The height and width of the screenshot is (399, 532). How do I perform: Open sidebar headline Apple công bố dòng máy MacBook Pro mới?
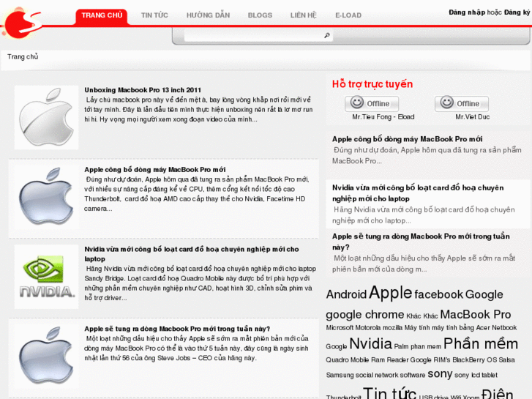[x=407, y=139]
